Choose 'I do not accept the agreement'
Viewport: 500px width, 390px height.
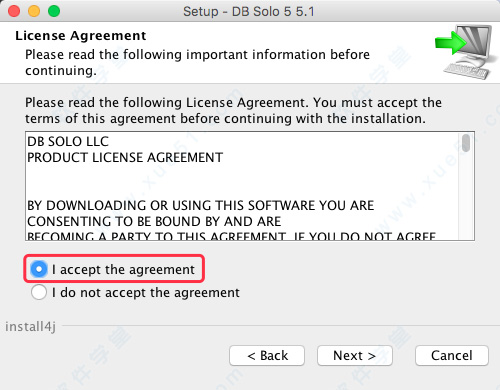[39, 292]
